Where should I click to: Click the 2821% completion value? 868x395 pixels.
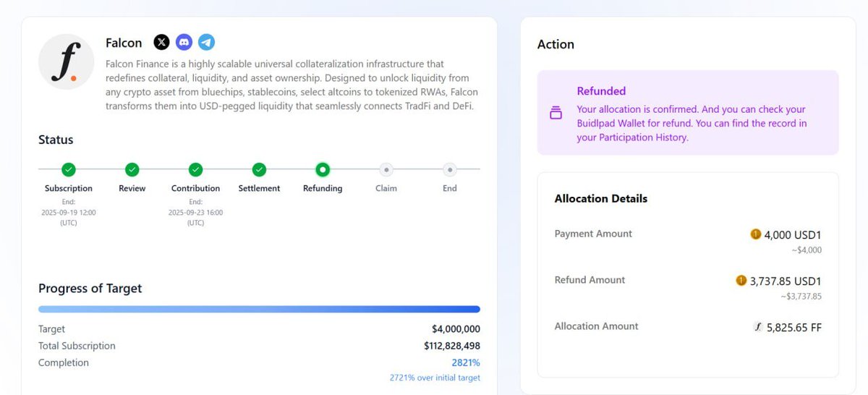coord(466,362)
